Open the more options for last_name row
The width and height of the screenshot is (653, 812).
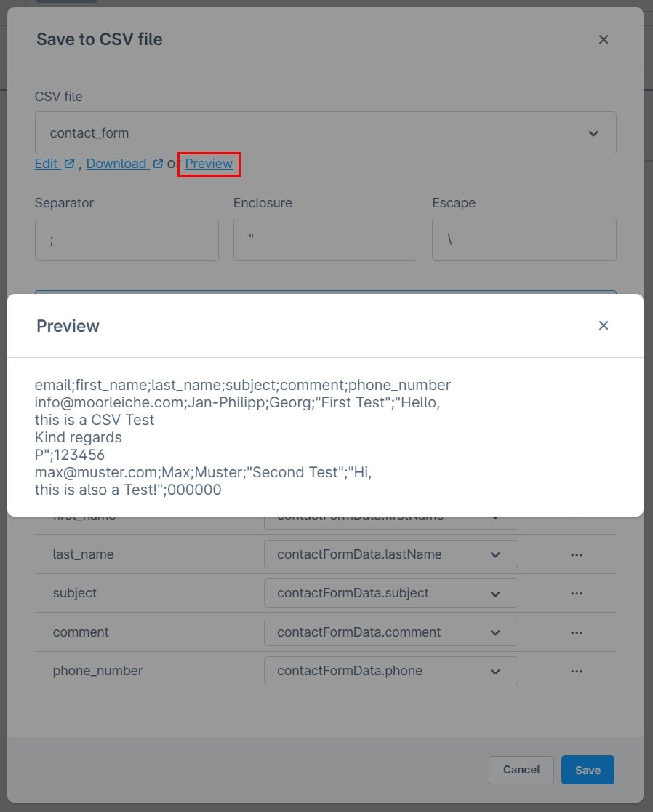(577, 554)
